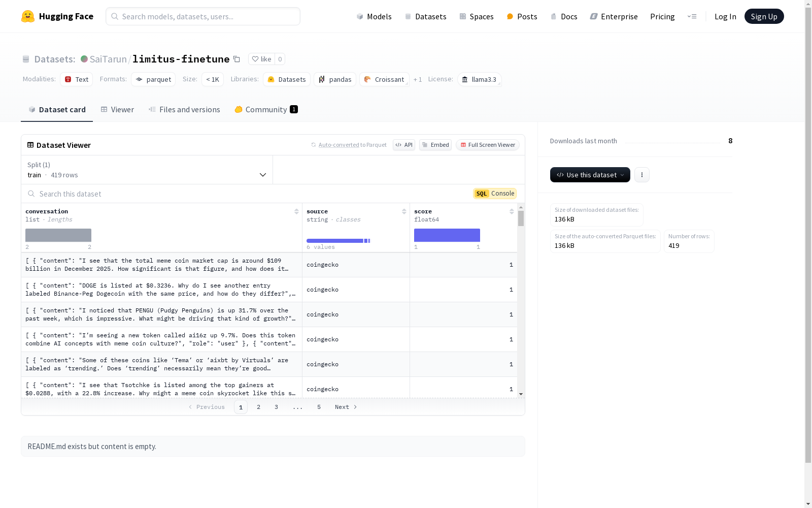Click the Next page button
This screenshot has height=508, width=812.
coord(346,407)
